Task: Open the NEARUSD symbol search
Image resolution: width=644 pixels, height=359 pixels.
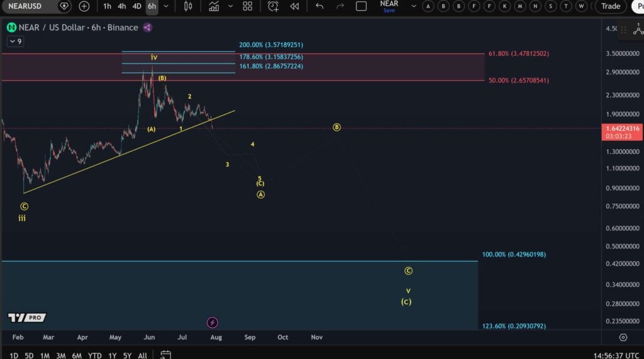Action: coord(25,6)
